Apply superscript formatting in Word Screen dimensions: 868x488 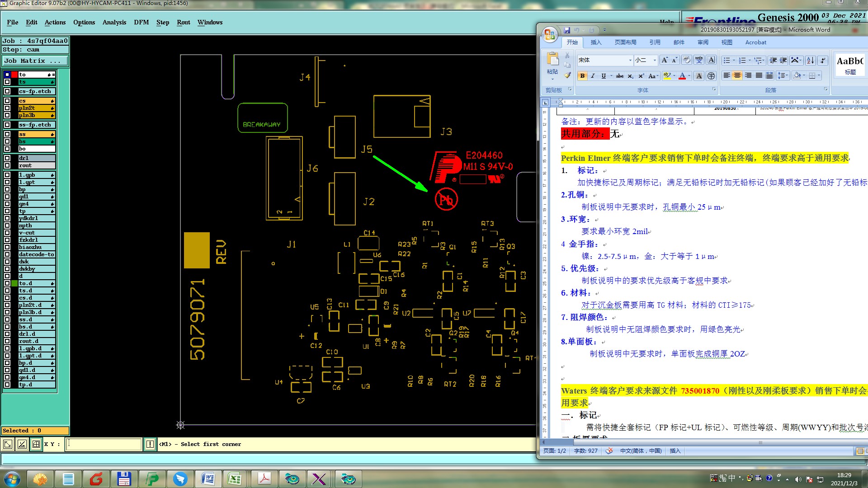[641, 76]
